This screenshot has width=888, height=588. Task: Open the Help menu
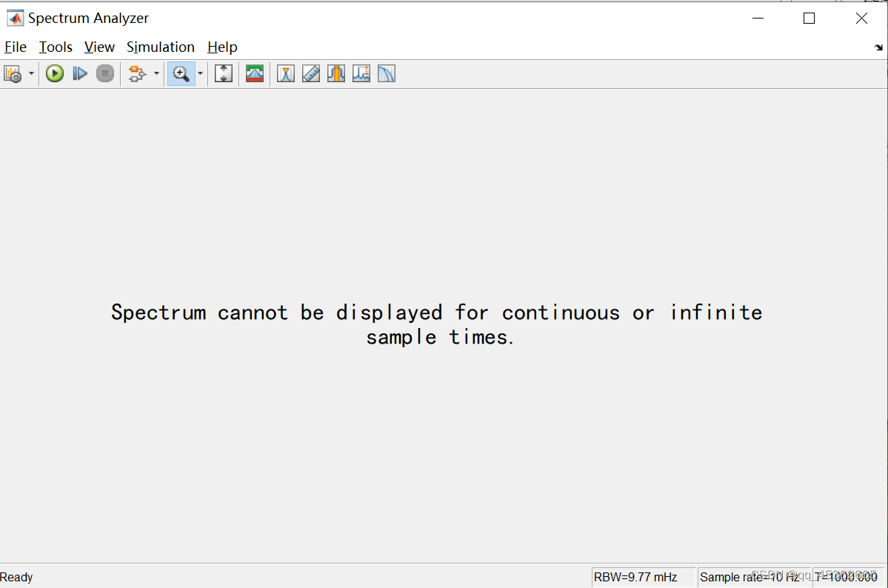coord(222,47)
